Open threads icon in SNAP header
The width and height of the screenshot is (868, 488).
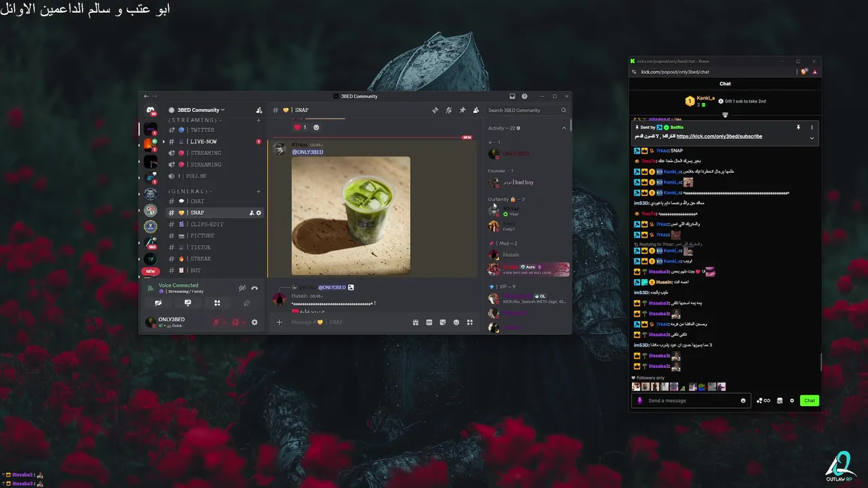pos(435,110)
